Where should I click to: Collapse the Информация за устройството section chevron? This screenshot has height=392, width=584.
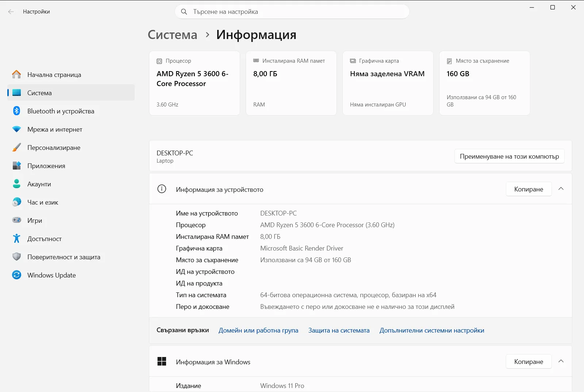pos(561,189)
